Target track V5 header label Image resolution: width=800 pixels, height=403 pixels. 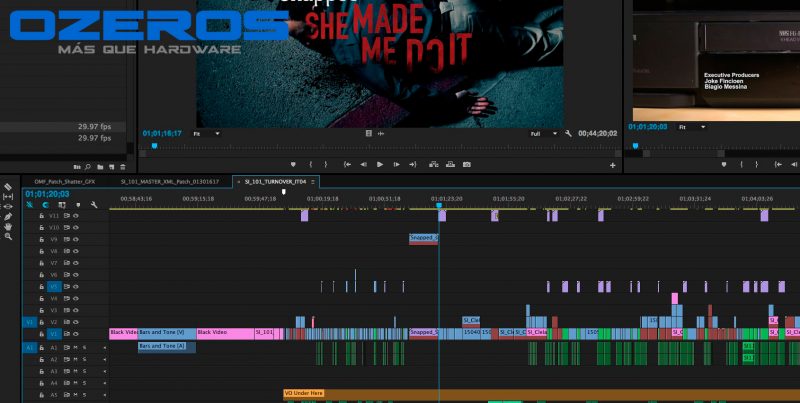[54, 287]
